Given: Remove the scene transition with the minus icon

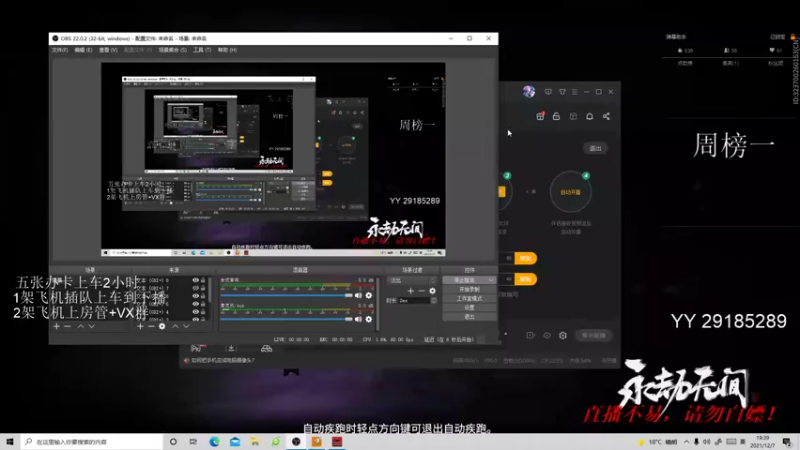Looking at the screenshot, I should click(x=421, y=291).
